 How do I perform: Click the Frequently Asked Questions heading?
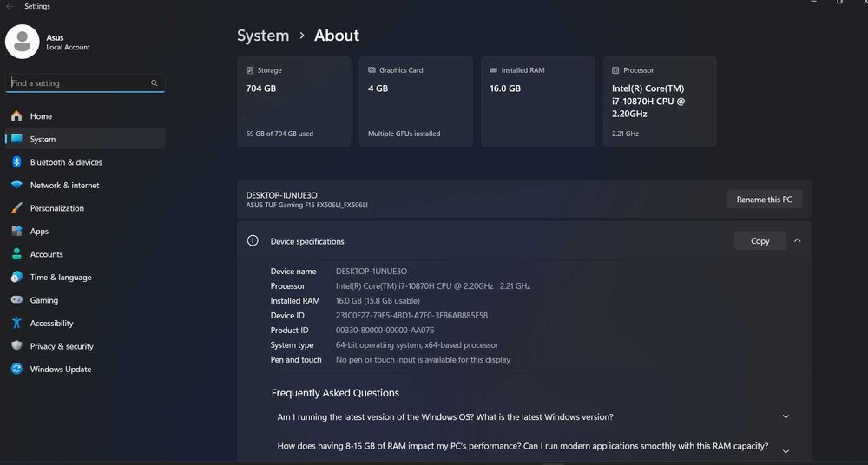pyautogui.click(x=335, y=393)
